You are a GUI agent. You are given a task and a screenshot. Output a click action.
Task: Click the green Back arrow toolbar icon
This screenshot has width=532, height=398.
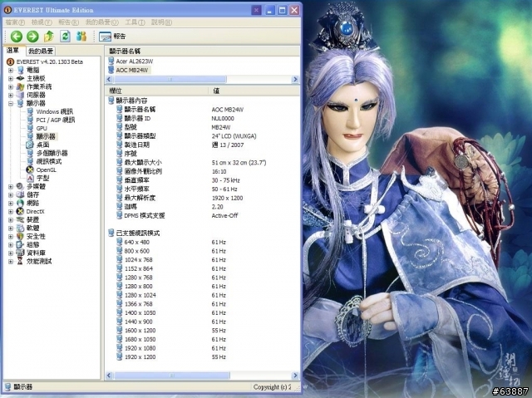[x=16, y=37]
